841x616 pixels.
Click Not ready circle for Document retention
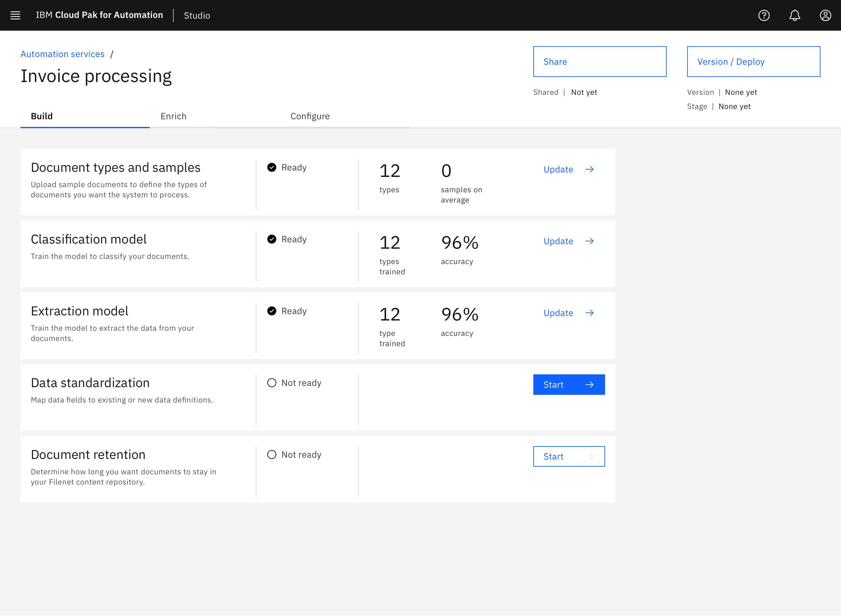(x=272, y=454)
